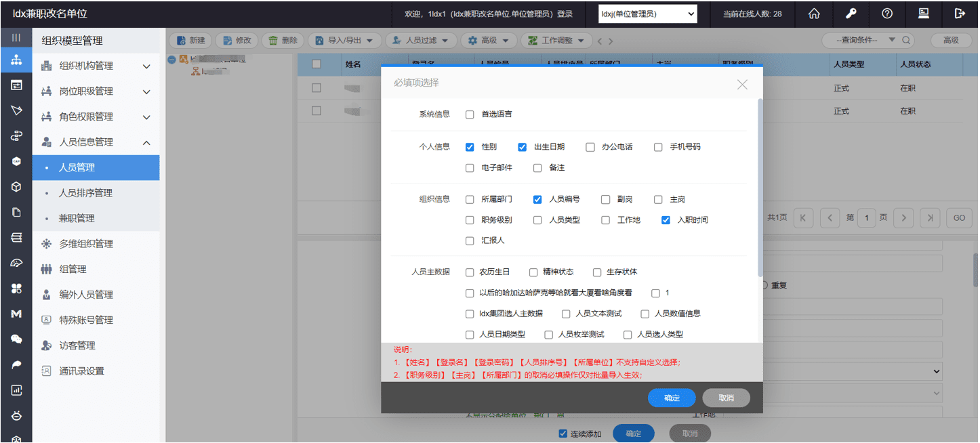This screenshot has height=443, width=980.
Task: Click the 删除 trash toolbar button
Action: pos(283,41)
